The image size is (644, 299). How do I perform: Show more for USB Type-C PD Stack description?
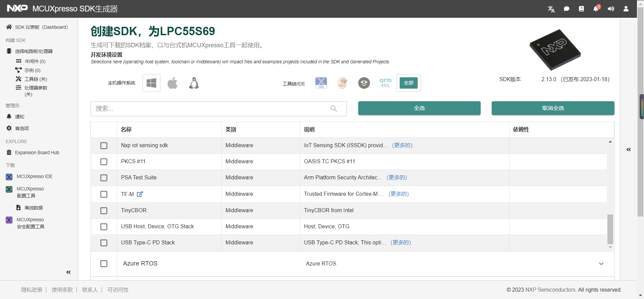click(400, 242)
